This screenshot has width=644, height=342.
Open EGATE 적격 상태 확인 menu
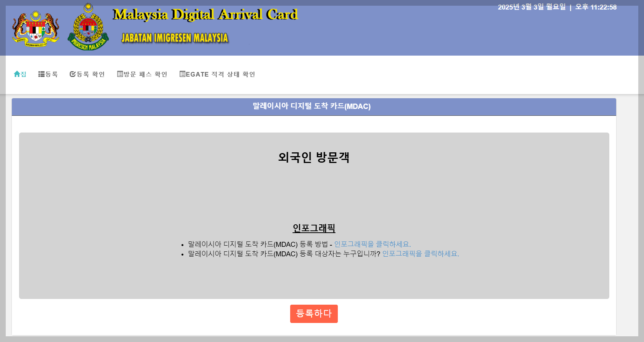click(217, 74)
